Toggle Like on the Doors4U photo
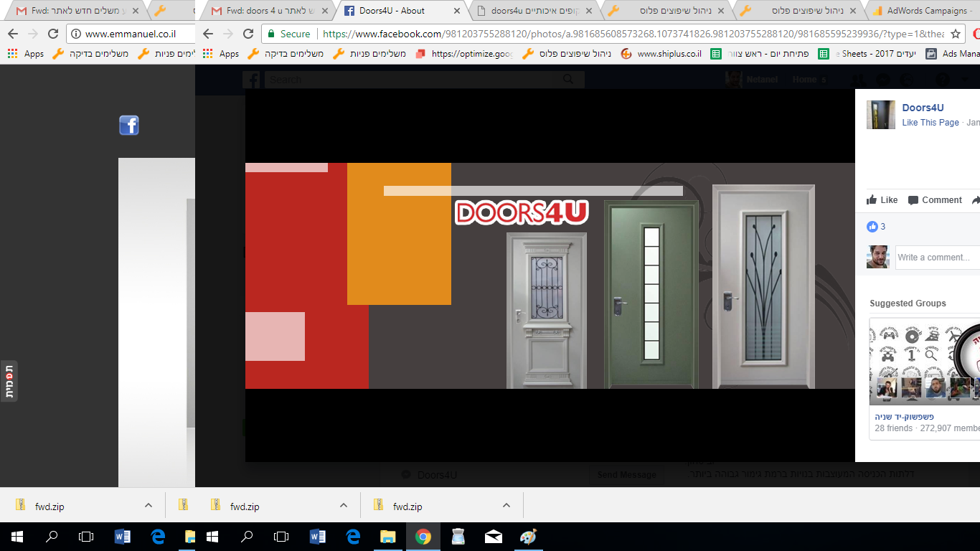This screenshot has height=551, width=980. coord(882,200)
